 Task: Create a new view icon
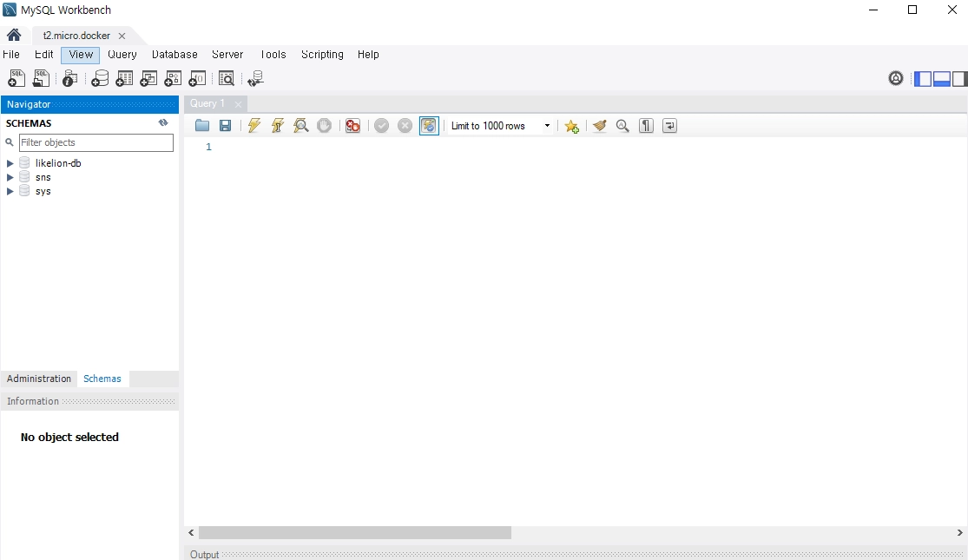click(148, 78)
